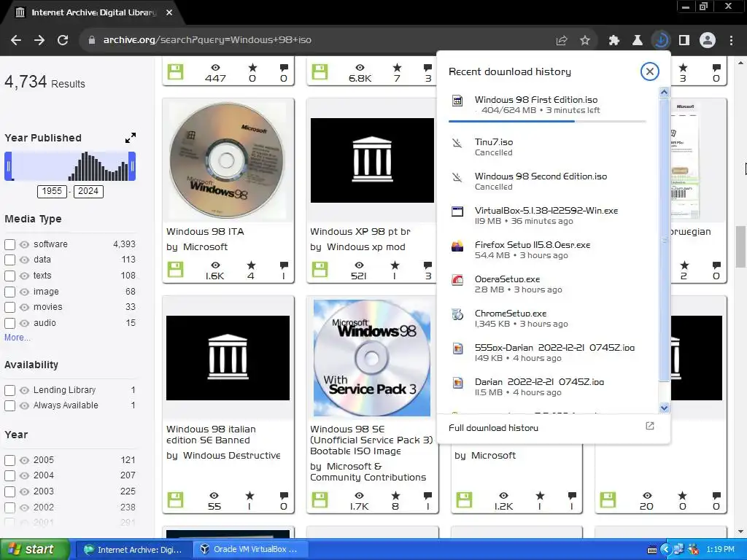
Task: Check the texts media type checkbox
Action: tap(10, 276)
